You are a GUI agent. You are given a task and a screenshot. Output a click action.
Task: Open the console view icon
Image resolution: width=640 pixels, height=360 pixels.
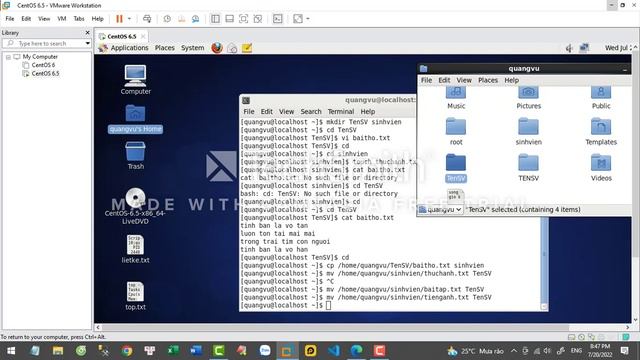[x=278, y=19]
